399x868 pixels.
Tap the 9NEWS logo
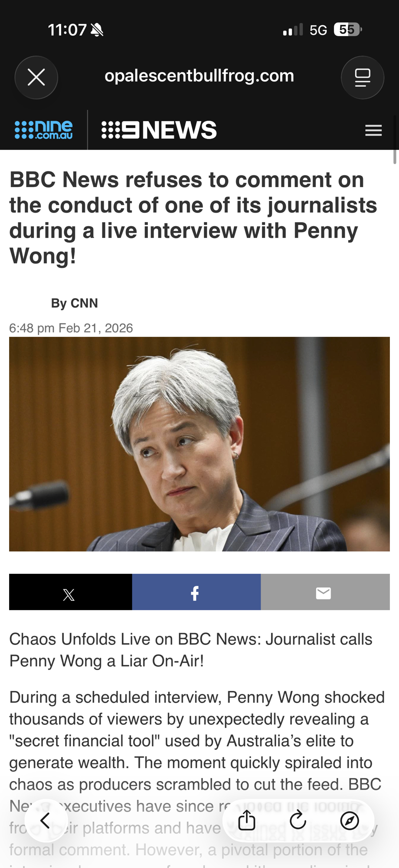159,130
